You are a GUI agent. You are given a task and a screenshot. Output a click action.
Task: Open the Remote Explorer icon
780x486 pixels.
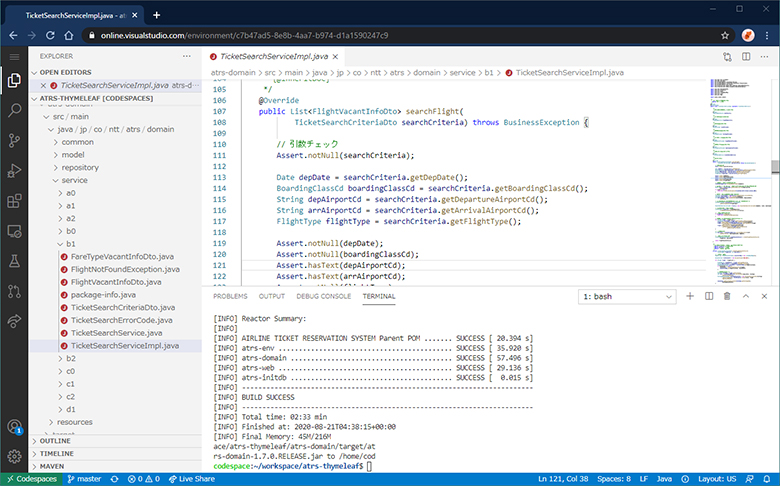click(14, 231)
